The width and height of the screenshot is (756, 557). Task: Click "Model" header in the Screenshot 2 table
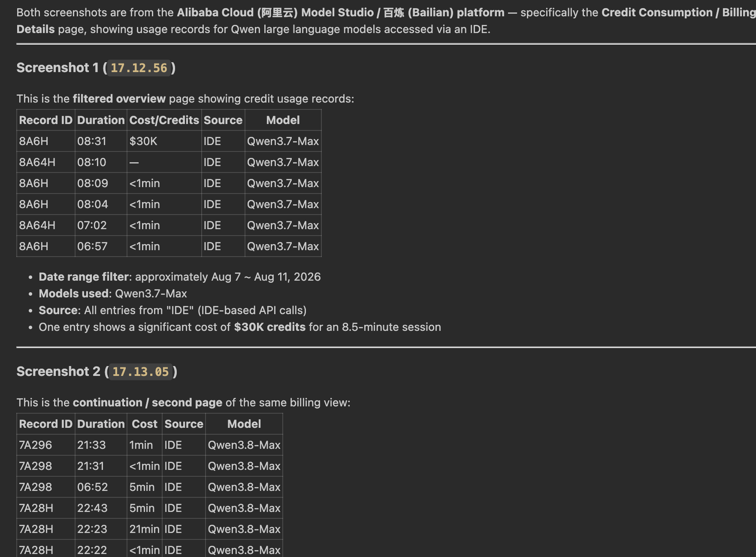click(x=244, y=424)
